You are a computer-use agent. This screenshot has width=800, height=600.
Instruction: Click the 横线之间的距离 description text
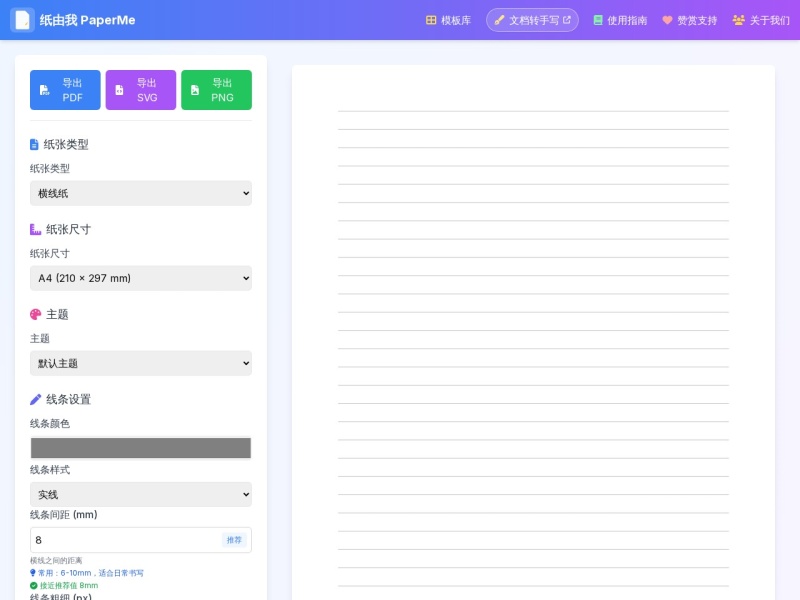[x=56, y=561]
